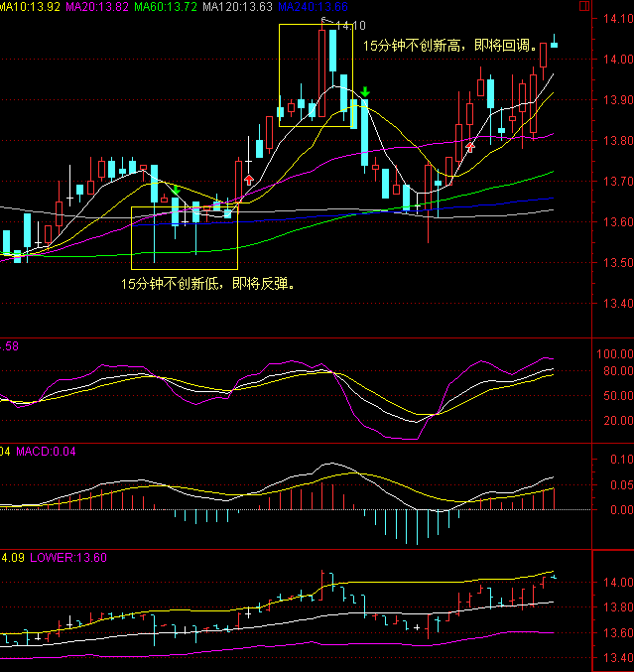This screenshot has height=672, width=634.
Task: Click the green down arrow above the lower yellow box
Action: [176, 190]
